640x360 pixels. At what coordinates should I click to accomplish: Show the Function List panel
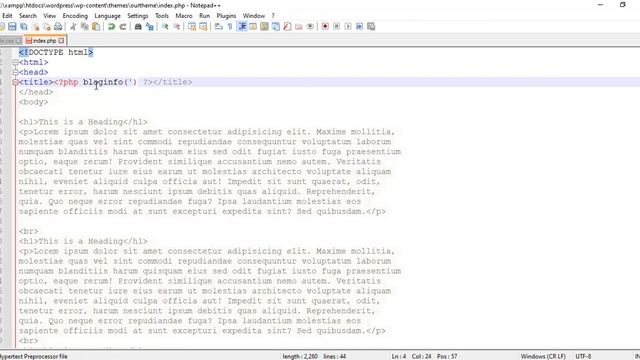[x=287, y=27]
